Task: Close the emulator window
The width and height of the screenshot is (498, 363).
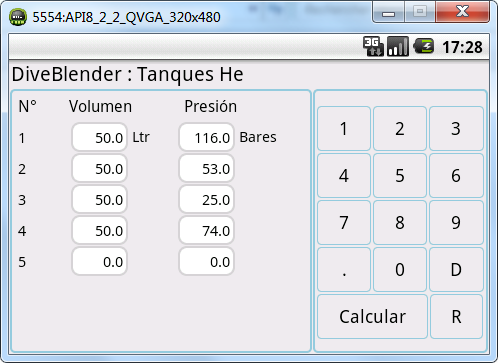Action: 462,12
